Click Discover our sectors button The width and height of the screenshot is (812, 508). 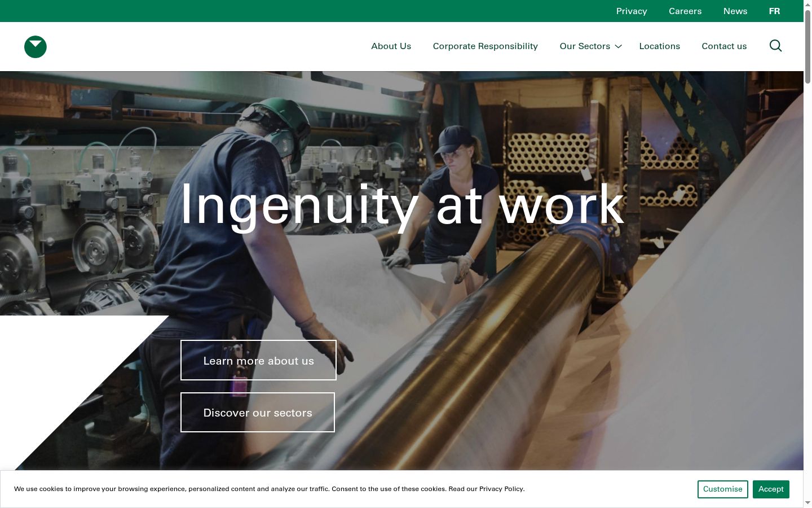pyautogui.click(x=258, y=412)
